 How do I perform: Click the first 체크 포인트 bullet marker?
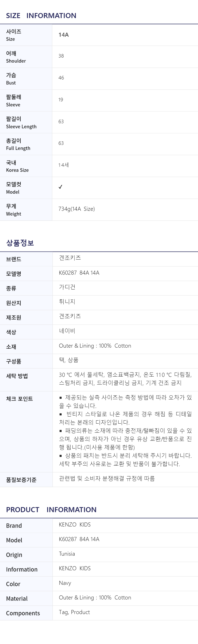click(x=61, y=398)
